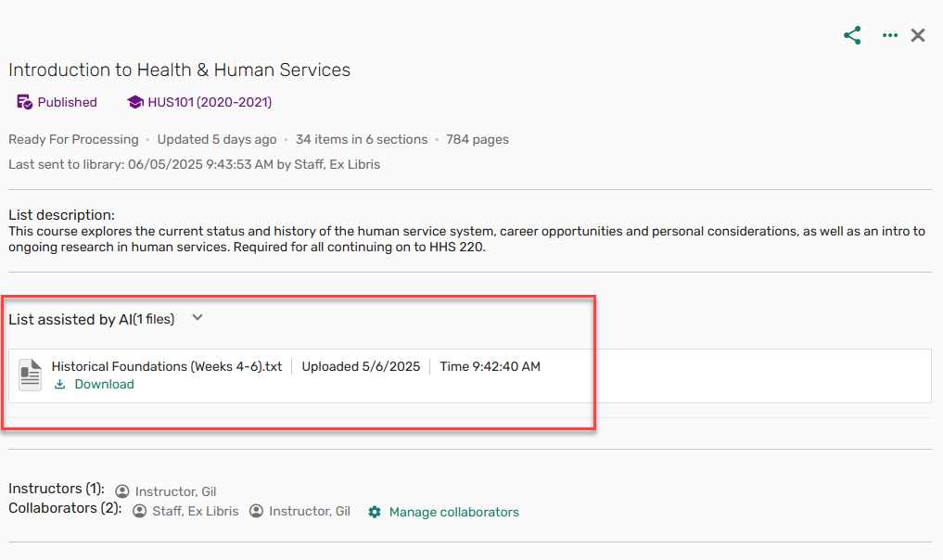Open the three-dots more options menu
This screenshot has width=943, height=560.
click(x=890, y=35)
